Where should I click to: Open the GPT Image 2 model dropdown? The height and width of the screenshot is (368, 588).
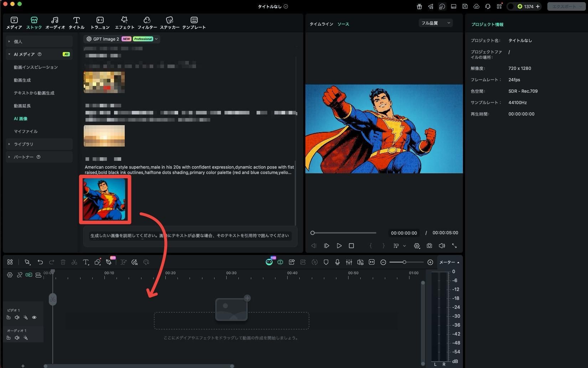(x=122, y=39)
